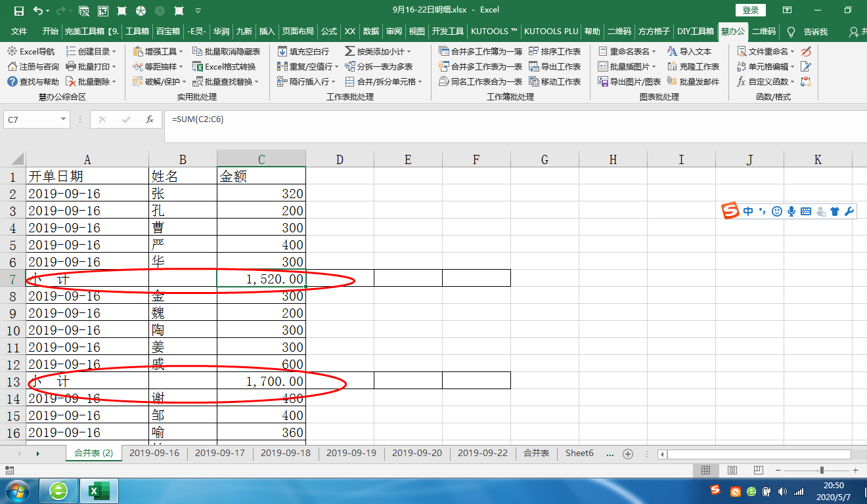Expand 按类添加小计 dropdown

pos(409,51)
